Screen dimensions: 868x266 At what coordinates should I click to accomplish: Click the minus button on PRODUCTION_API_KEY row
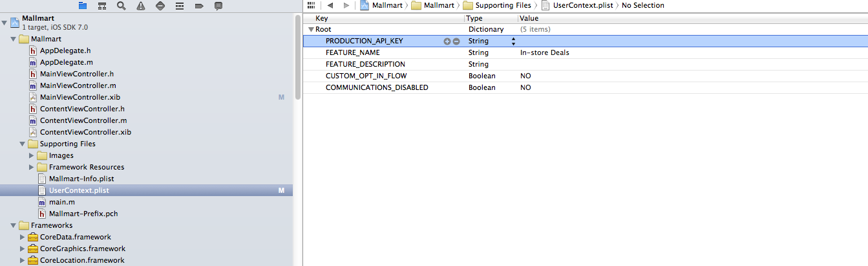(x=456, y=41)
